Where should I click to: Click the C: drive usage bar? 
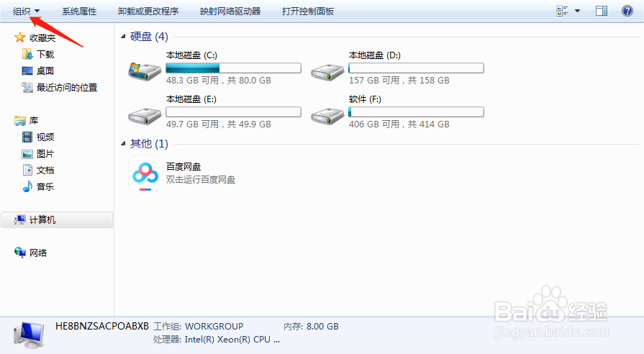point(233,68)
